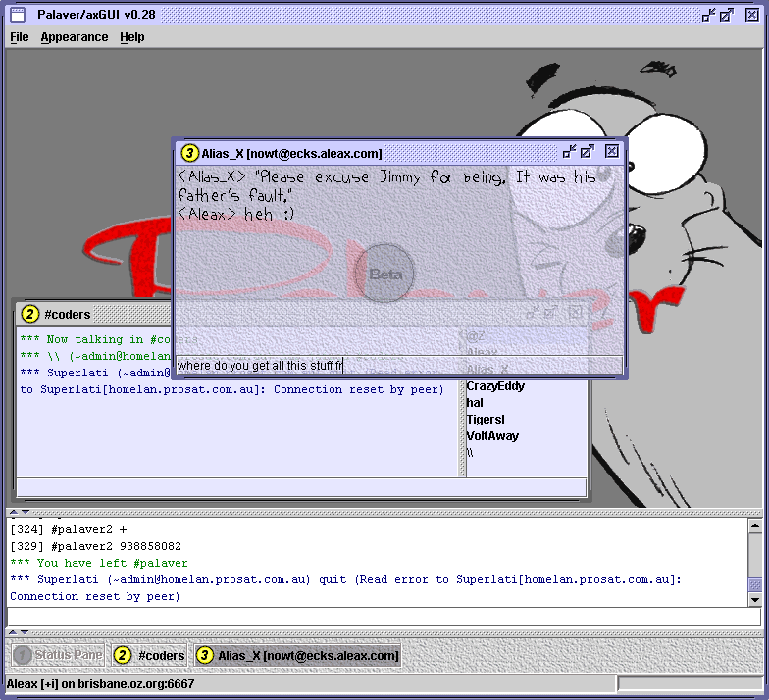The width and height of the screenshot is (769, 700).
Task: Click the "<Aleax> heh :)" chat message
Action: click(235, 214)
